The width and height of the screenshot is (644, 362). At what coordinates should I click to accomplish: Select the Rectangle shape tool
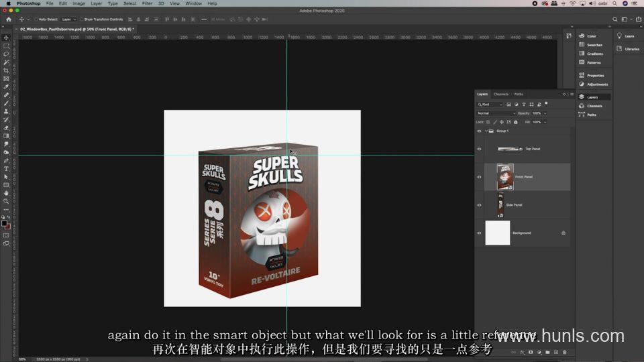[x=6, y=185]
